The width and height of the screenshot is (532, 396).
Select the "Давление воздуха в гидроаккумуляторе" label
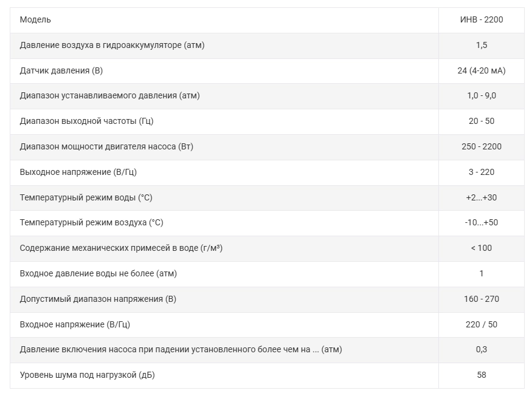pyautogui.click(x=112, y=45)
